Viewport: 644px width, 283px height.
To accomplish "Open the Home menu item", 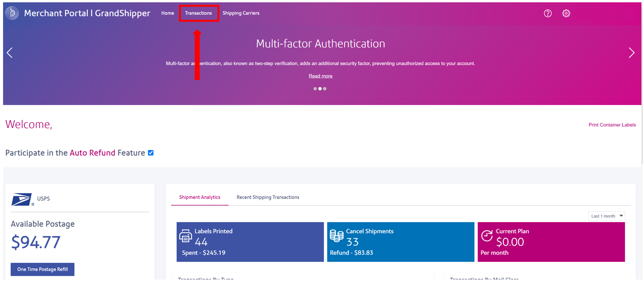I will click(x=168, y=13).
